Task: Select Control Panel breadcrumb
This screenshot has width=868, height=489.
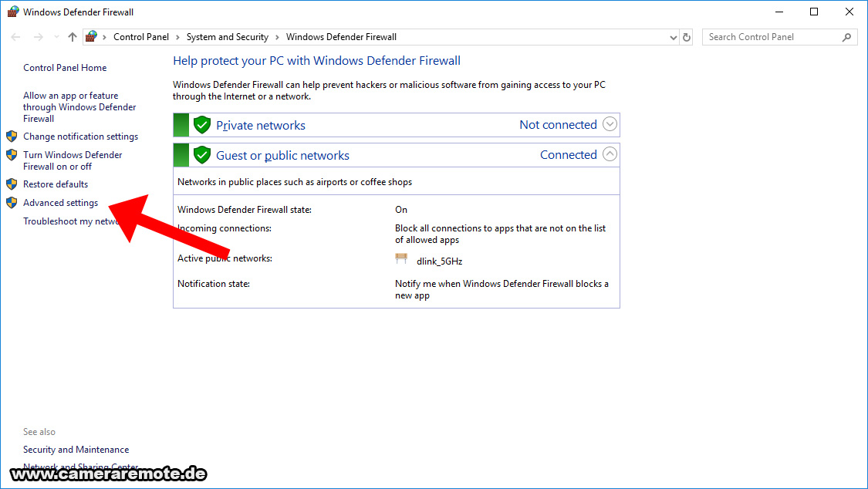Action: tap(141, 37)
